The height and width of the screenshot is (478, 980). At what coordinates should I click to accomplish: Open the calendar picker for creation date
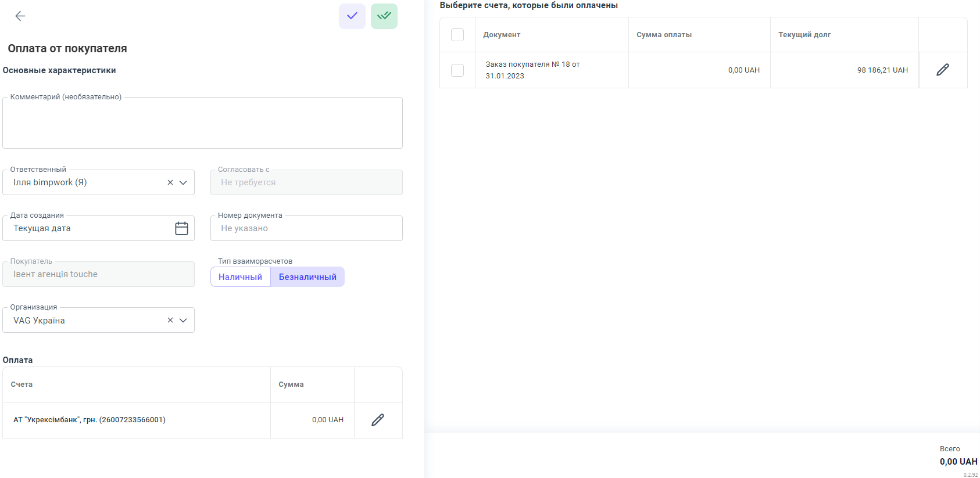point(181,228)
